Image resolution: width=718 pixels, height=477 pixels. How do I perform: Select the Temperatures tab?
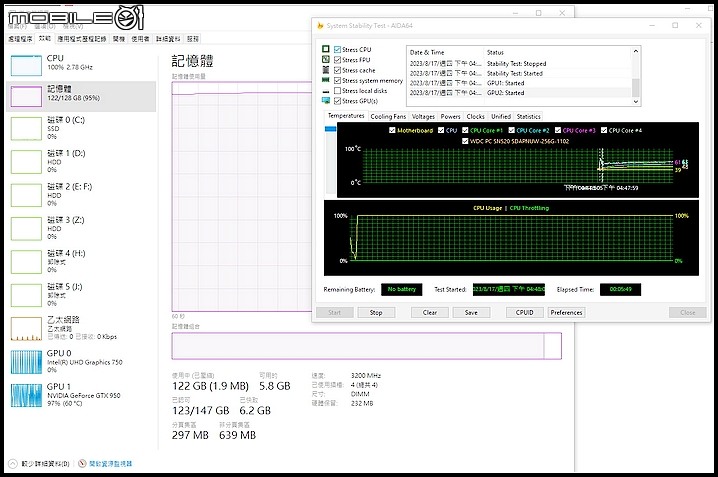click(x=346, y=116)
